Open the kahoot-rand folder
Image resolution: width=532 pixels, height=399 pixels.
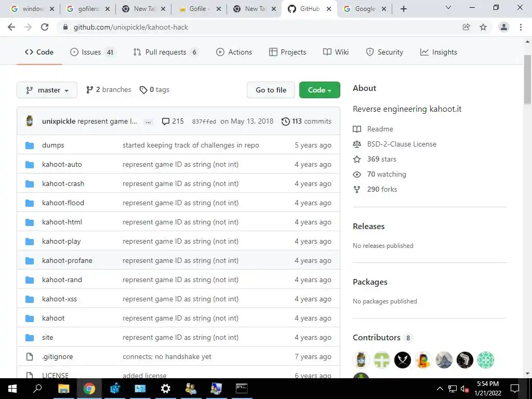tap(62, 280)
